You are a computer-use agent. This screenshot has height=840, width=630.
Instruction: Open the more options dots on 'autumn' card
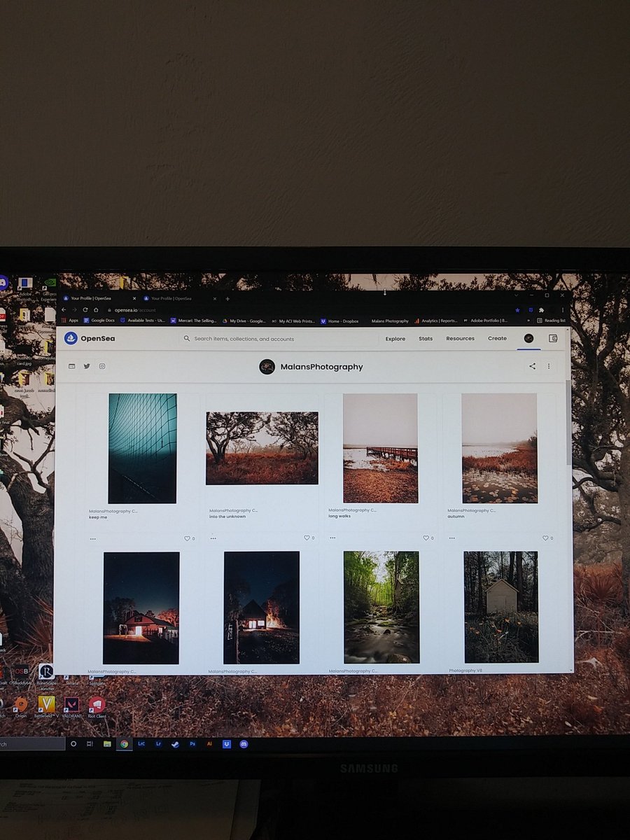coord(452,538)
